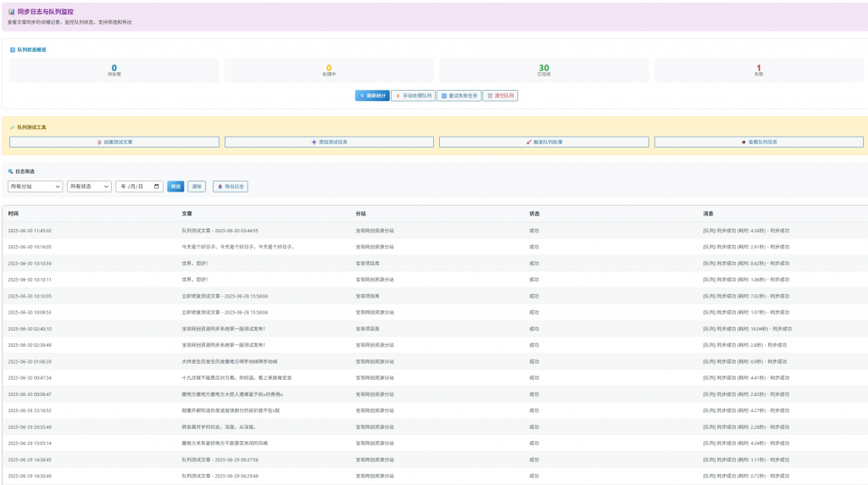Select log time 2025-06-29 14:30:49
This screenshot has width=868, height=485.
[30, 476]
